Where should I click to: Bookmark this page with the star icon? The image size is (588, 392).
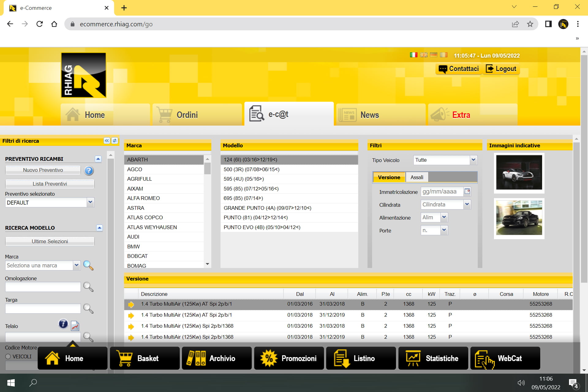[x=530, y=24]
